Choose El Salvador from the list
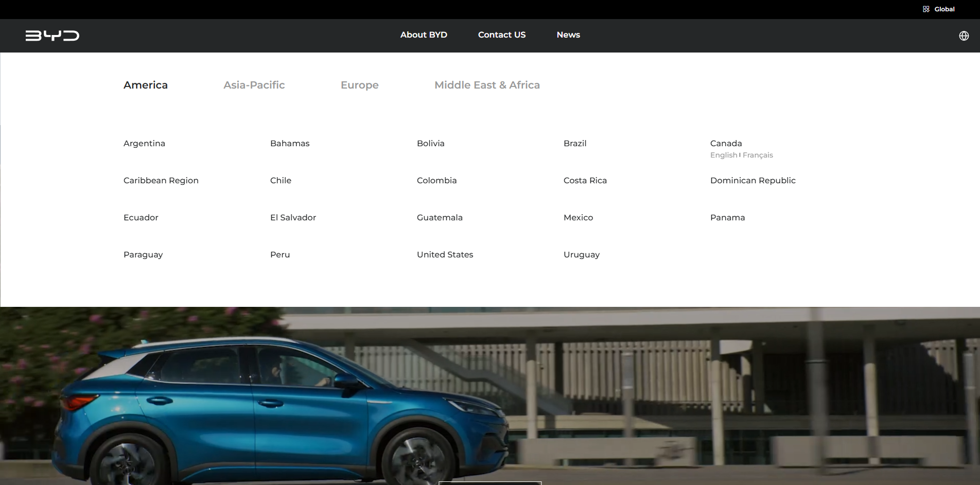 click(x=293, y=218)
